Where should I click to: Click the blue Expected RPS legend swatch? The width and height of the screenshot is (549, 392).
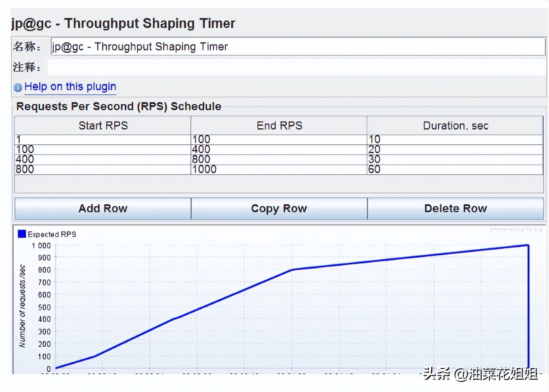[x=22, y=234]
